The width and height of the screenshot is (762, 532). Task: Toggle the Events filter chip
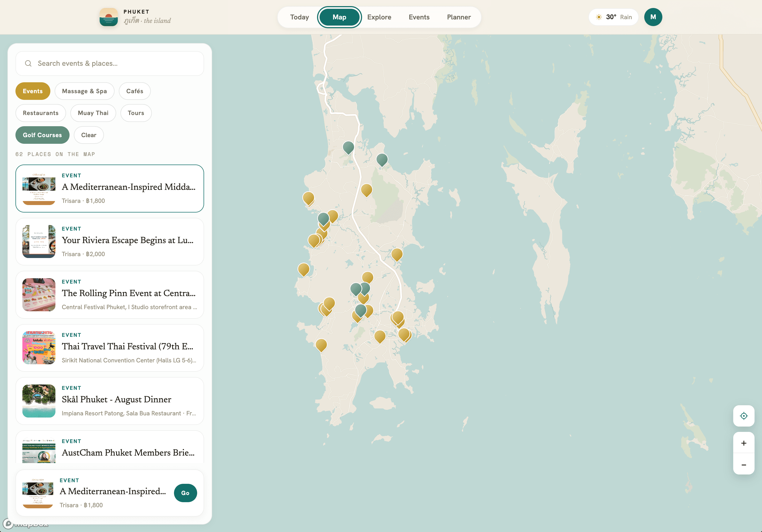point(33,91)
